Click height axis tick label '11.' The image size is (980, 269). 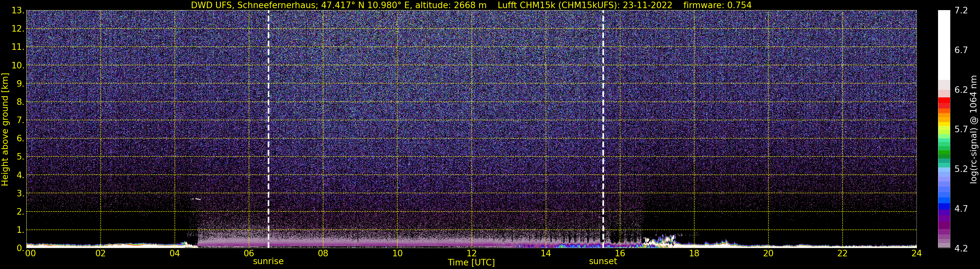click(x=18, y=47)
